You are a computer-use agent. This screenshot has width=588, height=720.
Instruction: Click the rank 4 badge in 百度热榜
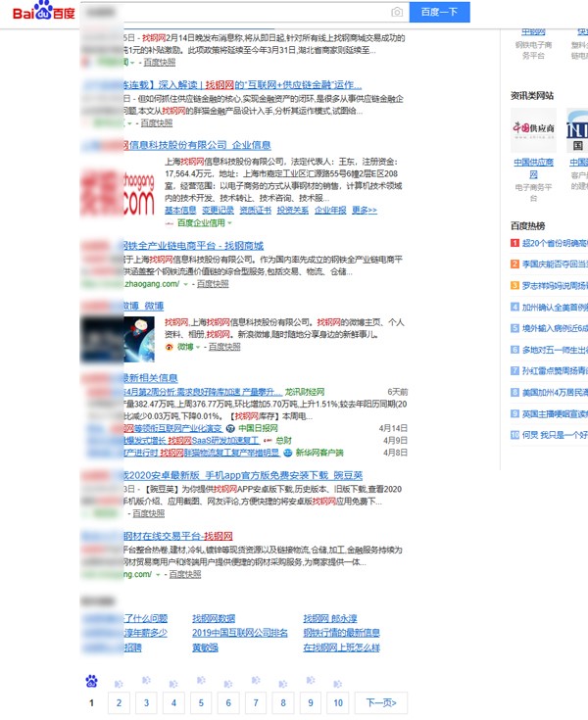pyautogui.click(x=514, y=307)
